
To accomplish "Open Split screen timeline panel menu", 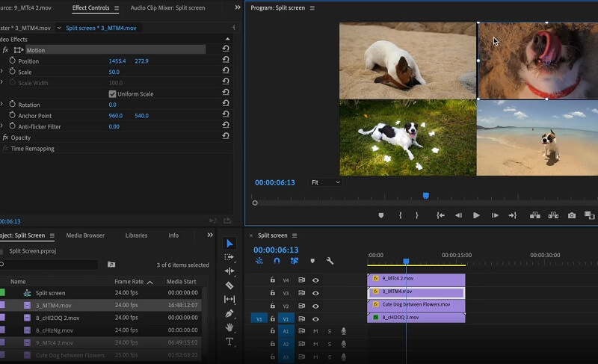I will (295, 235).
